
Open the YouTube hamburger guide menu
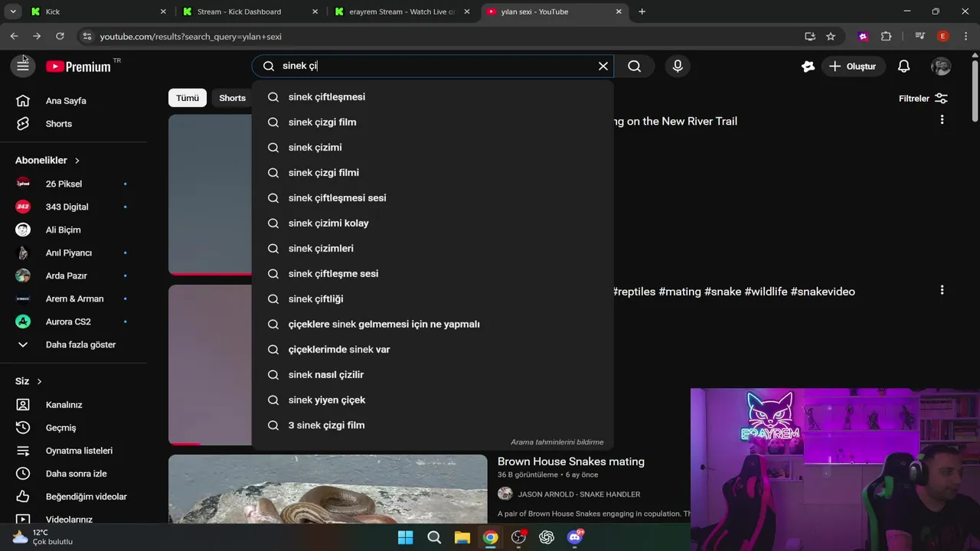coord(23,66)
